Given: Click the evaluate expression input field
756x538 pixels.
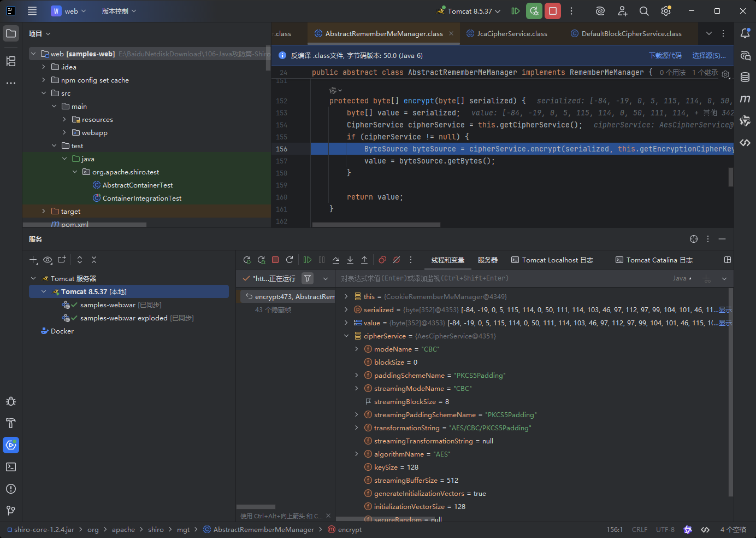Looking at the screenshot, I should [x=503, y=278].
